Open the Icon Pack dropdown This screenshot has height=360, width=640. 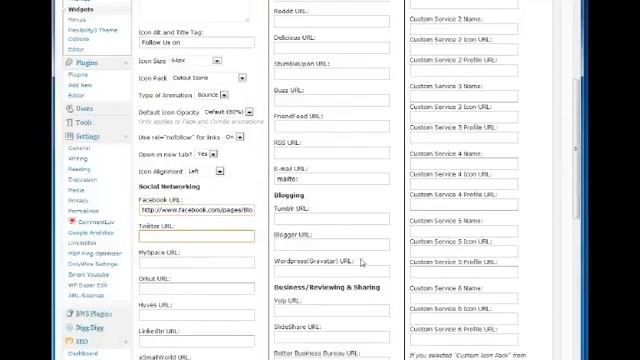click(x=242, y=78)
